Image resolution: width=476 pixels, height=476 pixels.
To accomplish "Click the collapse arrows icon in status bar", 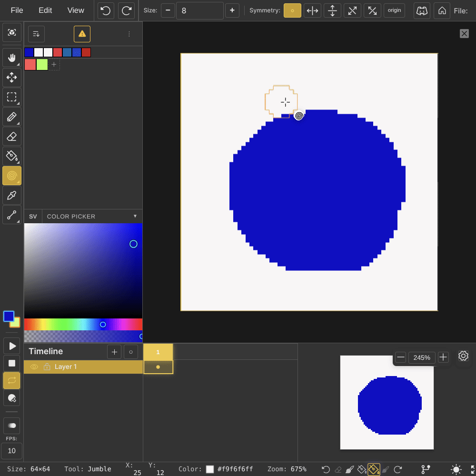I will [473, 469].
